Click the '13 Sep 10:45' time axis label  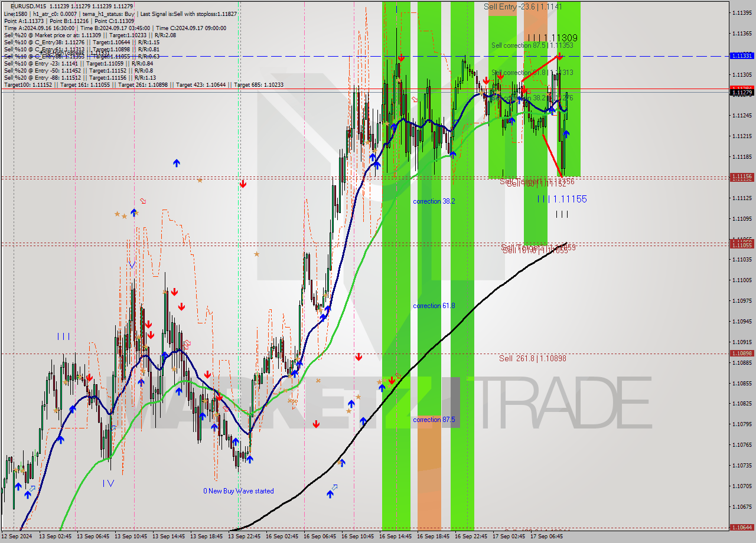tap(131, 537)
